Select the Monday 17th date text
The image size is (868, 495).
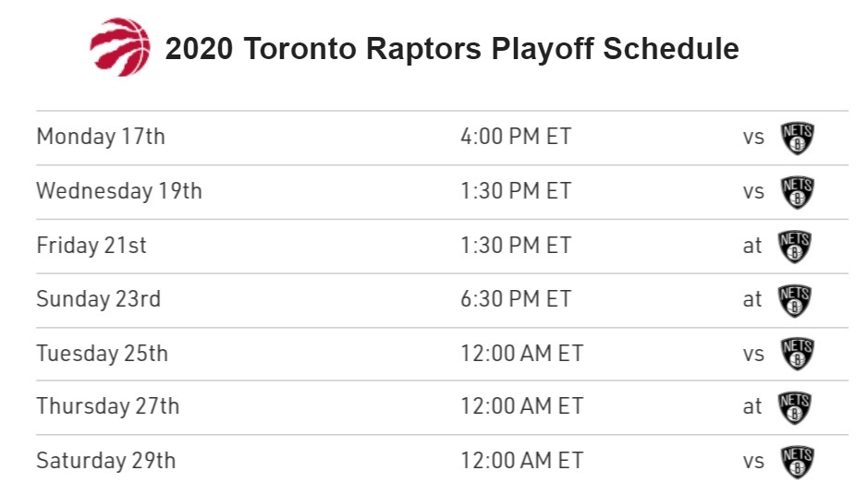coord(101,138)
